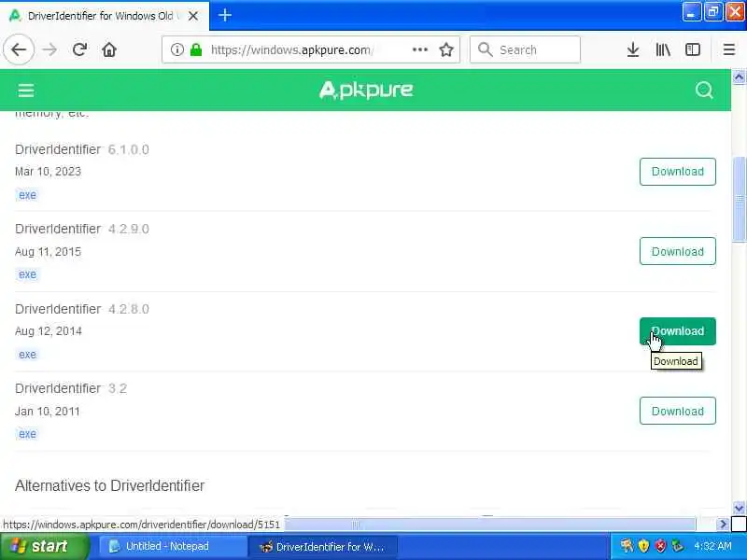This screenshot has height=560, width=747.
Task: Click the horizontal scrollbar thumb
Action: click(x=489, y=525)
